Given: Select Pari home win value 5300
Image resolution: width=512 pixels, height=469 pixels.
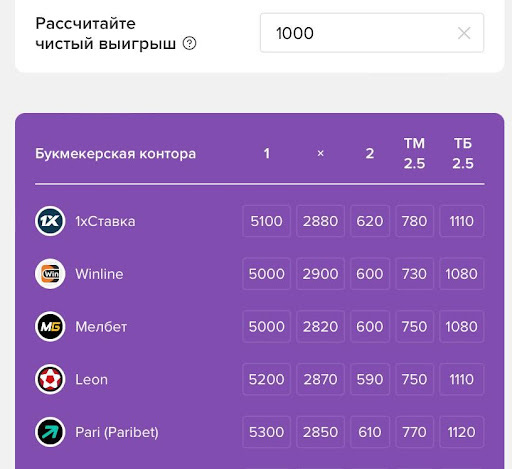Looking at the screenshot, I should coord(266,432).
